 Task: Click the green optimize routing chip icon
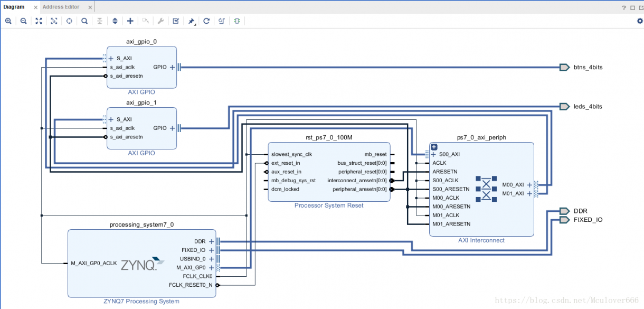[x=237, y=21]
